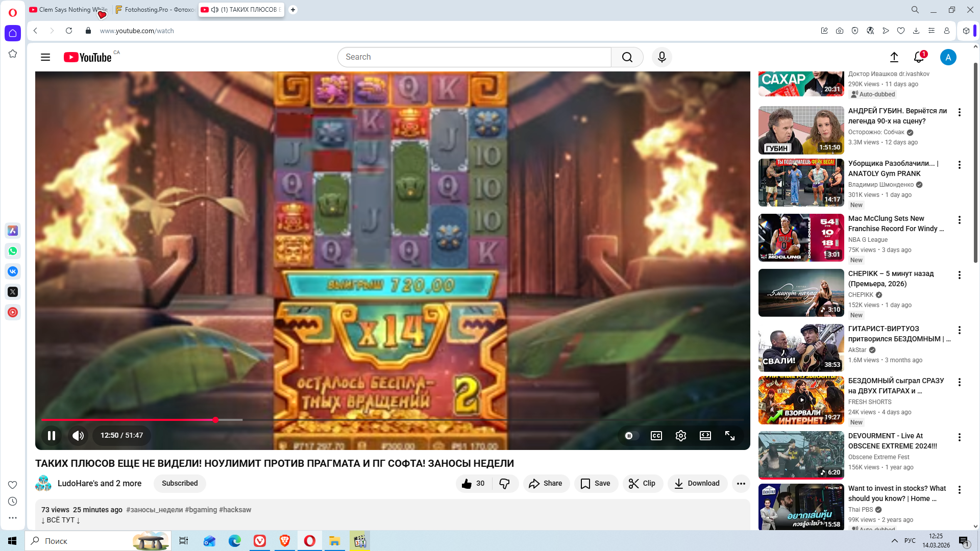This screenshot has height=551, width=980.
Task: Open YouTube notifications bell
Action: [x=919, y=57]
